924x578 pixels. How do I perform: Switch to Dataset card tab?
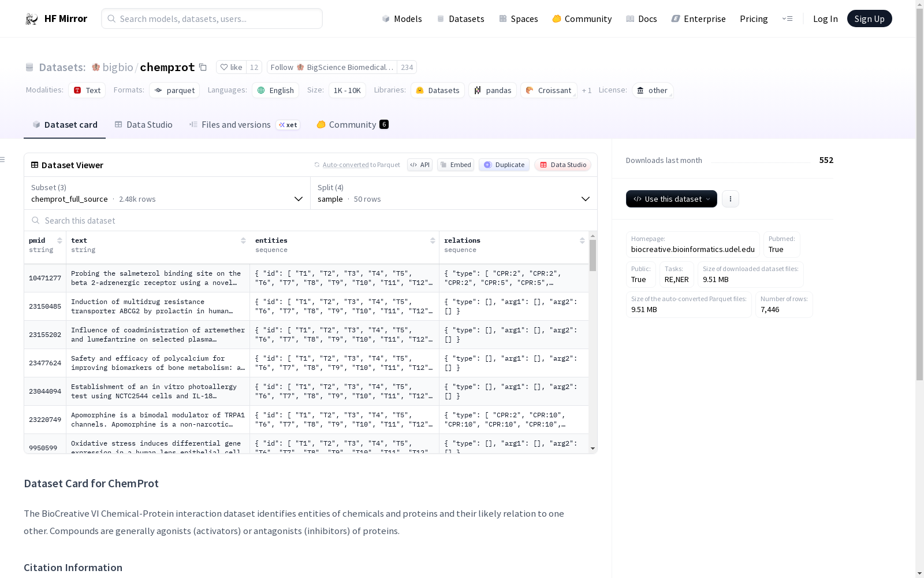tap(65, 124)
